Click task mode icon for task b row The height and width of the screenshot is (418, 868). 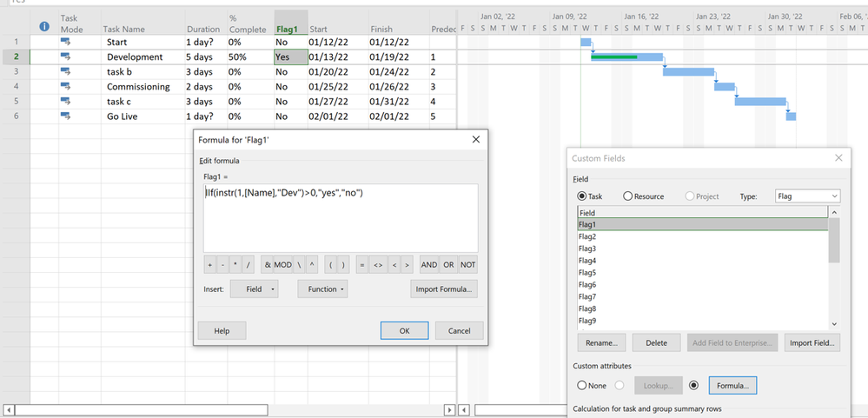point(65,71)
